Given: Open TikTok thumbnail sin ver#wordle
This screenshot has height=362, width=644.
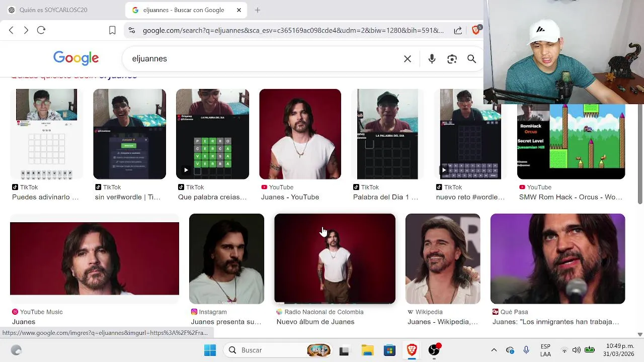Looking at the screenshot, I should click(x=129, y=134).
